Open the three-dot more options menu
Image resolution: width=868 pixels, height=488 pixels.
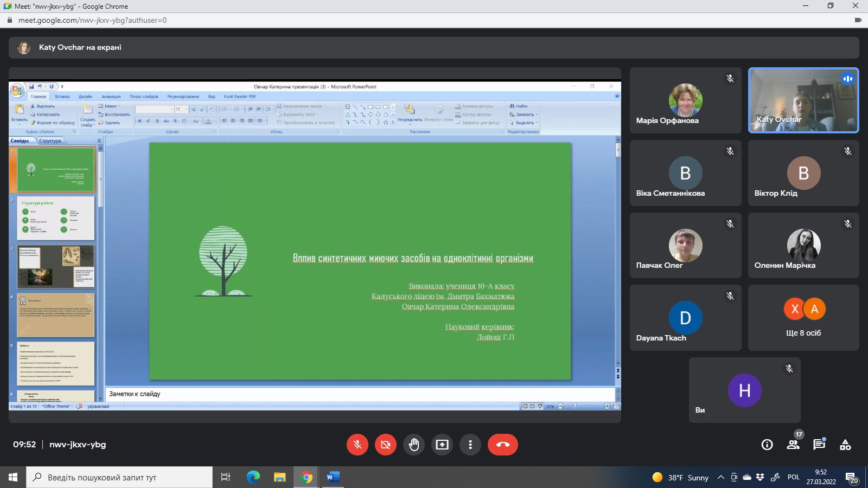(470, 445)
